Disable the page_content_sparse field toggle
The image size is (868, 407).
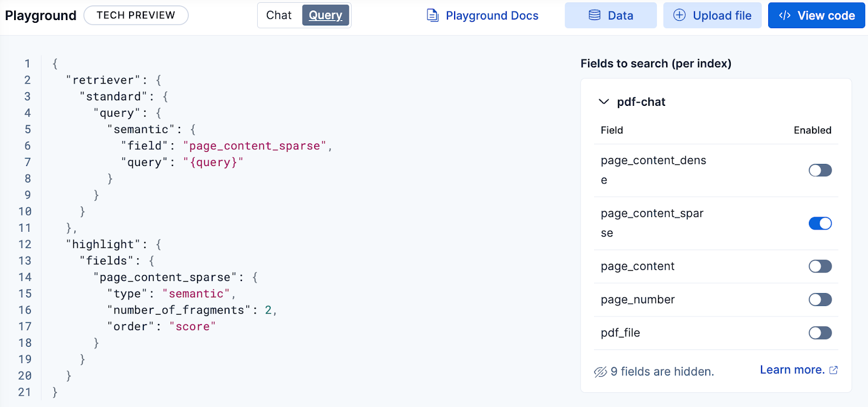click(820, 224)
